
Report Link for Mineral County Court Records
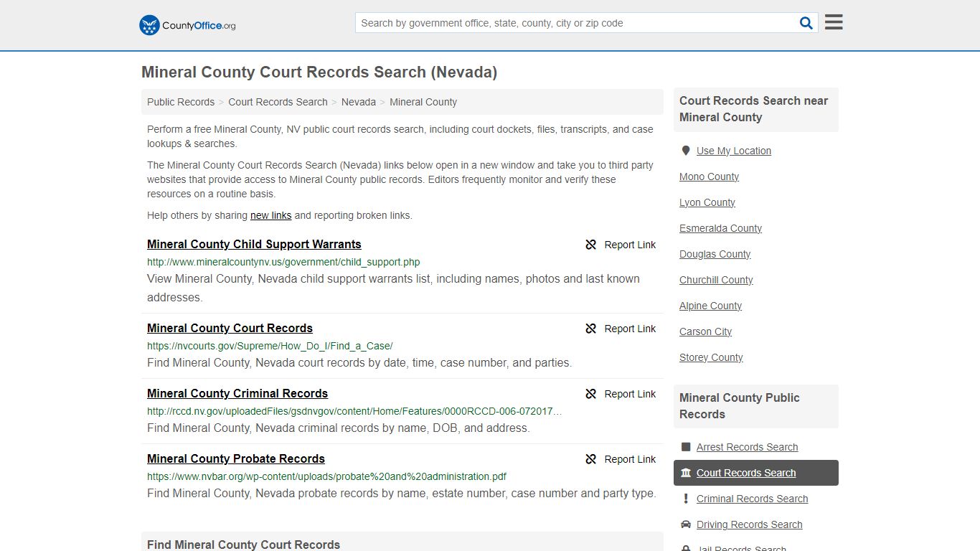[630, 329]
